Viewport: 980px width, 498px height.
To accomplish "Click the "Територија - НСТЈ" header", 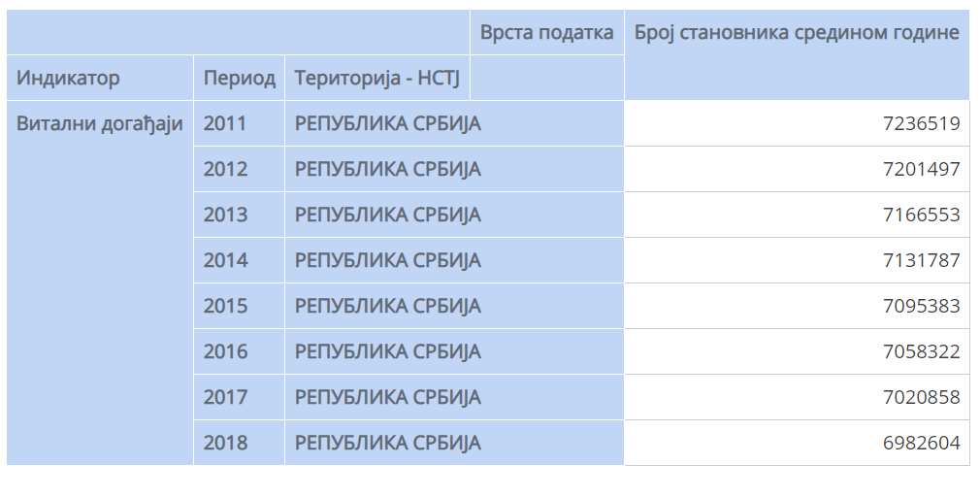I will pyautogui.click(x=376, y=78).
